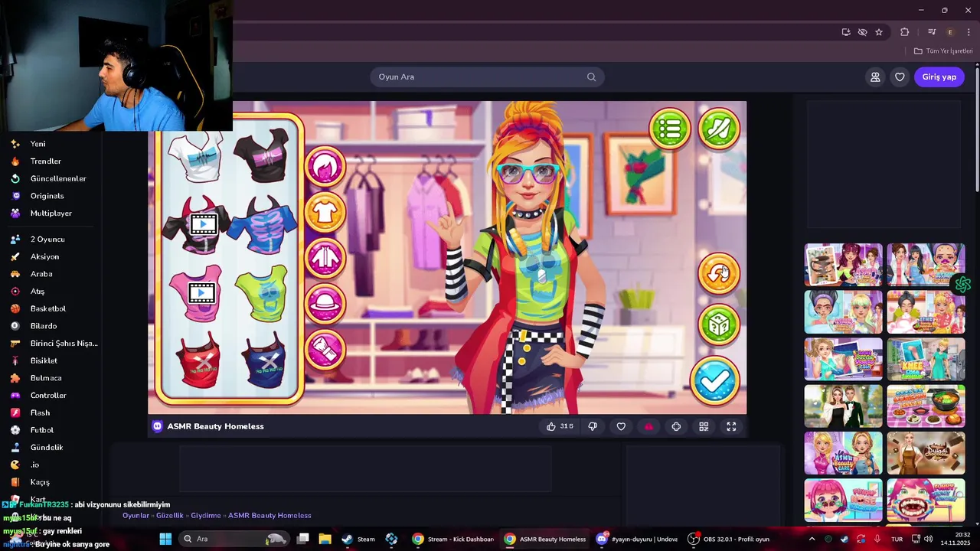
Task: Open Basketbol category in sidebar
Action: [x=47, y=308]
